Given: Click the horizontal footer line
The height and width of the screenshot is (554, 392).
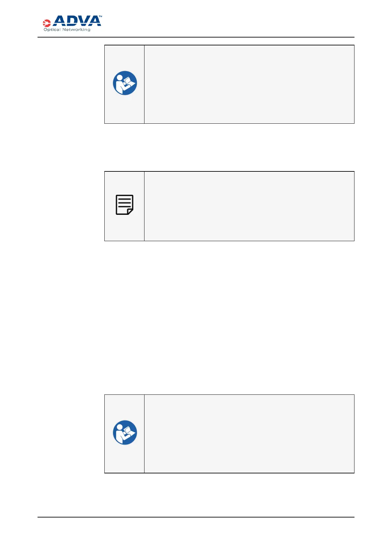Looking at the screenshot, I should point(196,517).
